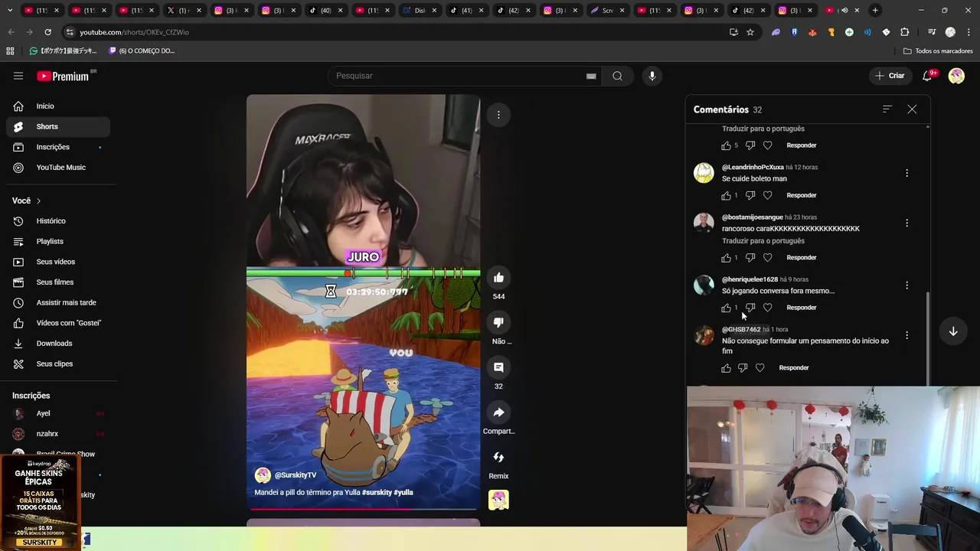Like the comment by @henriquelee1628
Viewport: 980px width, 551px height.
726,308
